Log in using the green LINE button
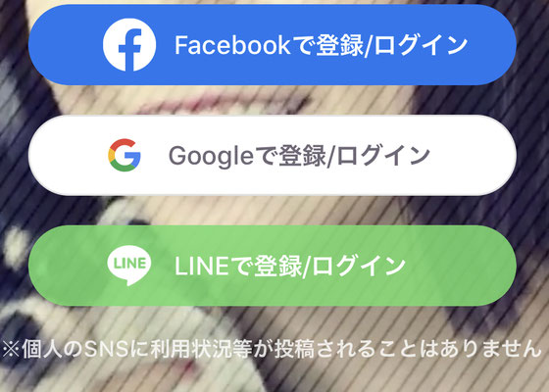Screen dimensions: 549x392 click(273, 266)
